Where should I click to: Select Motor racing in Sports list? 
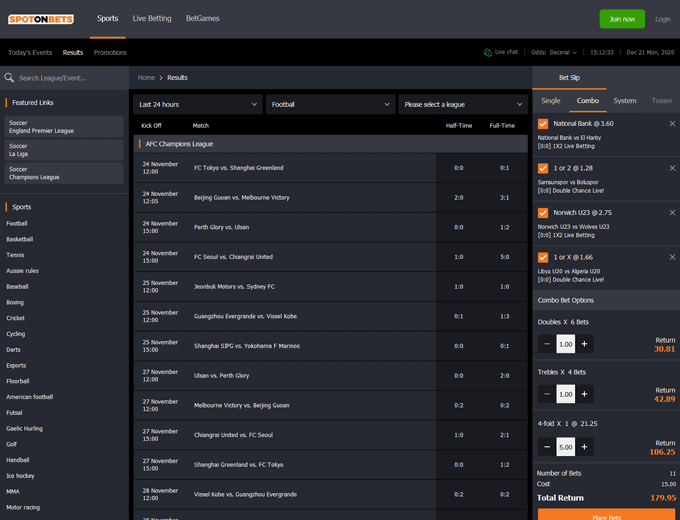(23, 507)
